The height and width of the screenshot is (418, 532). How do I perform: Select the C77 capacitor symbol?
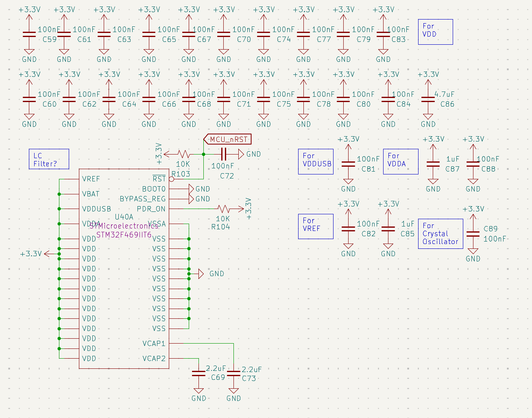coord(303,35)
